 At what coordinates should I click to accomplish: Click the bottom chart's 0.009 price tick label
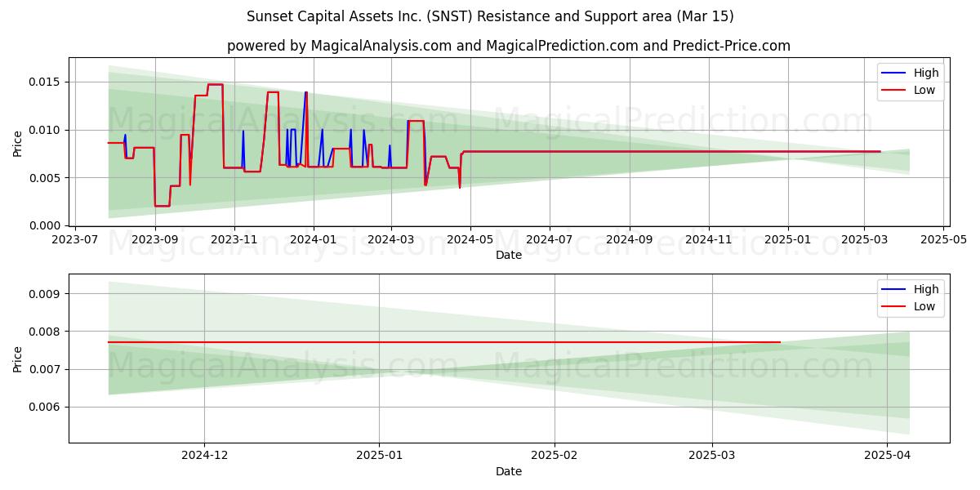point(46,294)
